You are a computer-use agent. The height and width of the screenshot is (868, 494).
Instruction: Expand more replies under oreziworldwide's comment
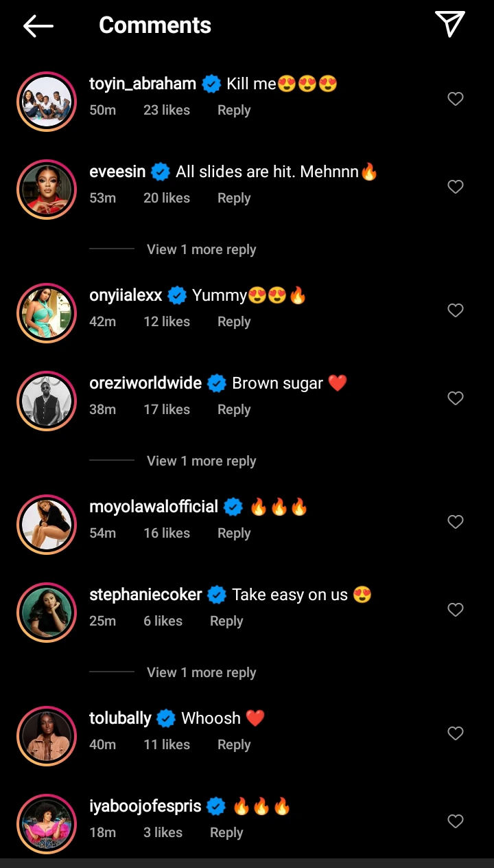201,461
